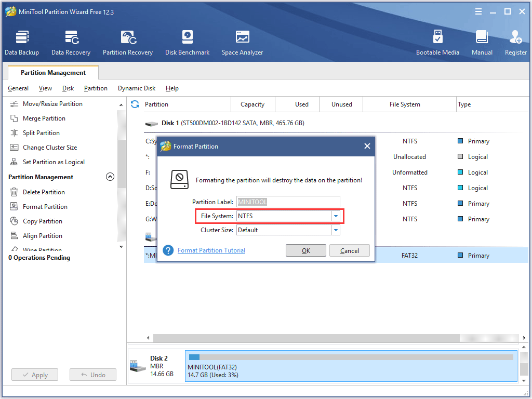This screenshot has height=399, width=532.
Task: Launch Data Recovery from the toolbar
Action: tap(71, 43)
